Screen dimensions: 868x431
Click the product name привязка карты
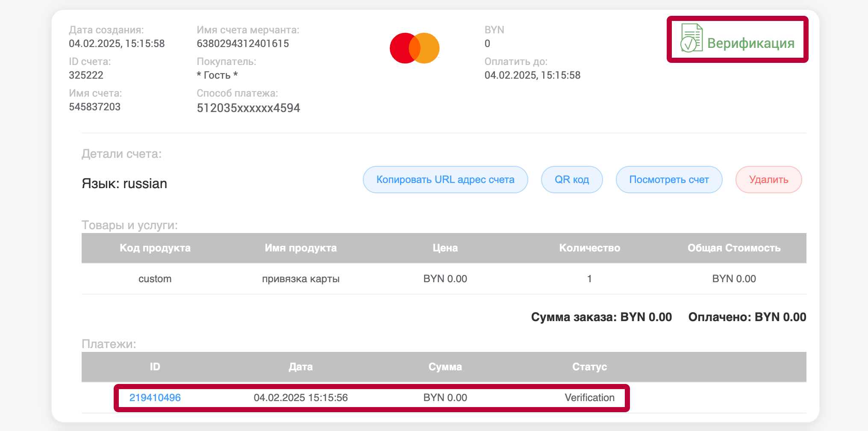click(301, 278)
